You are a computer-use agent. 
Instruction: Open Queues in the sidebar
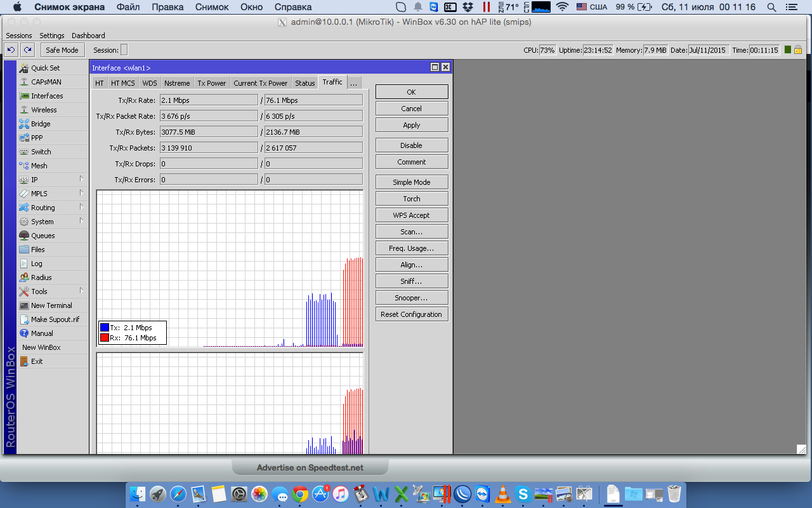tap(43, 236)
